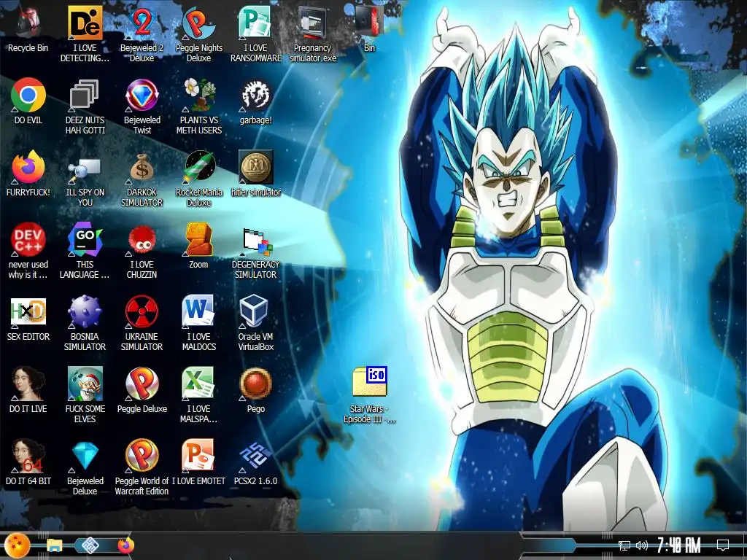Open the Word 'I LOVE MALDOCS' shortcut

(198, 312)
